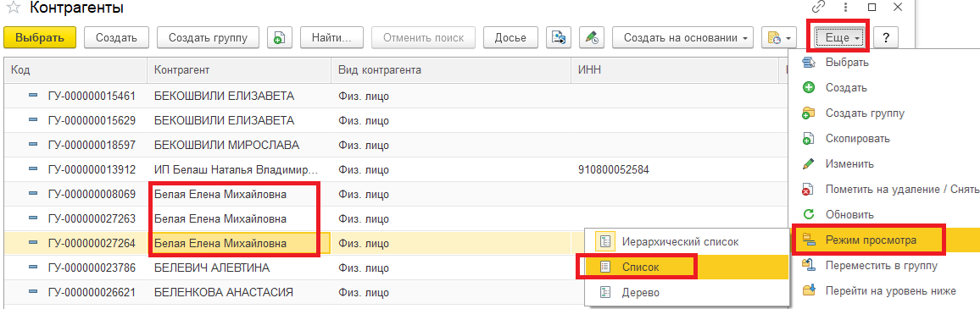The width and height of the screenshot is (980, 309).
Task: Sort by the Вид контрагента column header
Action: point(451,70)
